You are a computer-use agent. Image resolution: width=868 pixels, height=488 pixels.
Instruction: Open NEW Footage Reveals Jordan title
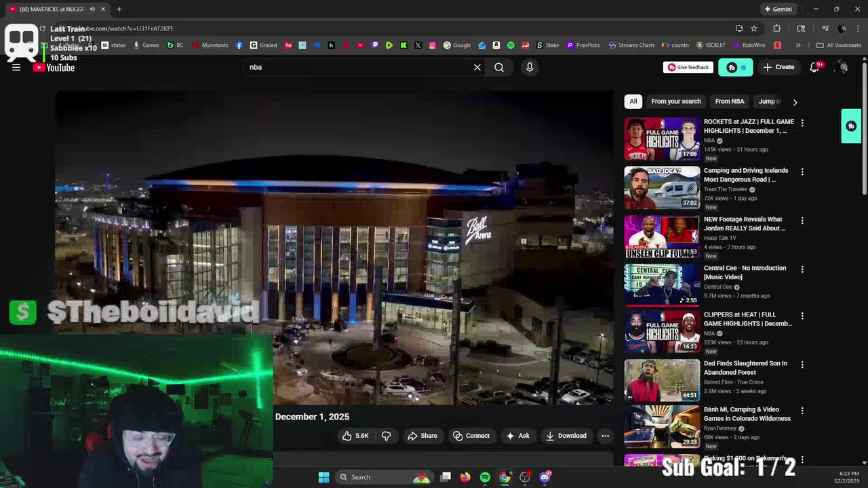coord(745,224)
